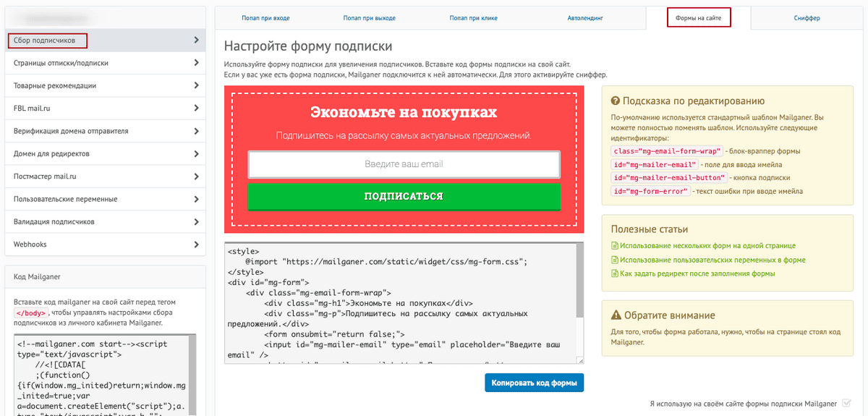The image size is (868, 416).
Task: Focus the Введите ваш email field
Action: pos(404,164)
